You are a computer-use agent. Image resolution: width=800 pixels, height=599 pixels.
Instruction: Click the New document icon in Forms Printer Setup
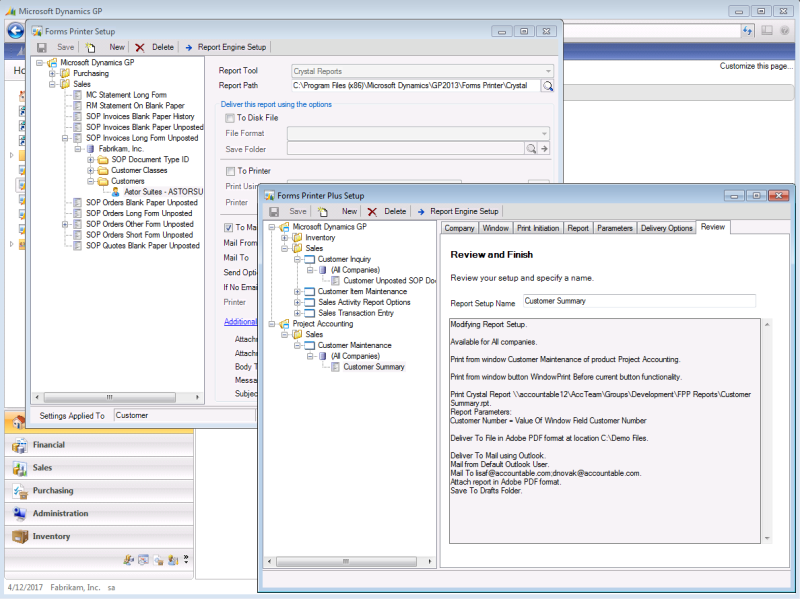click(91, 47)
